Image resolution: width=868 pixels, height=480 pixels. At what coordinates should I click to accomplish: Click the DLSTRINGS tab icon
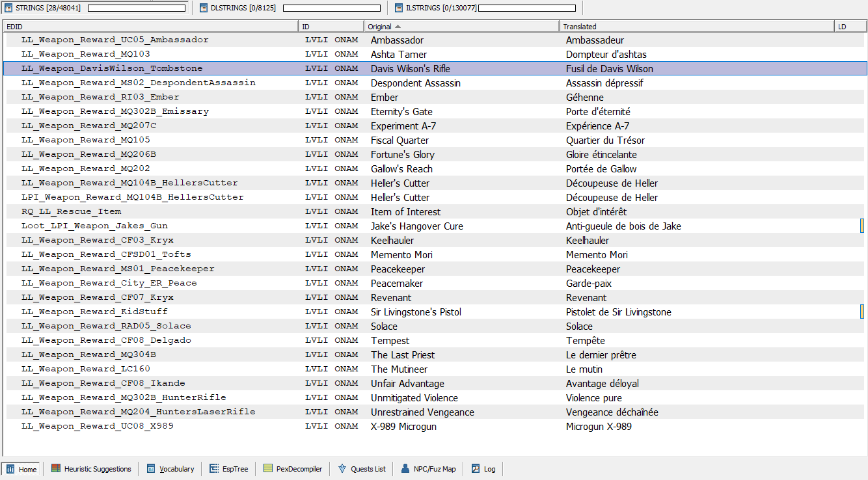[x=204, y=8]
